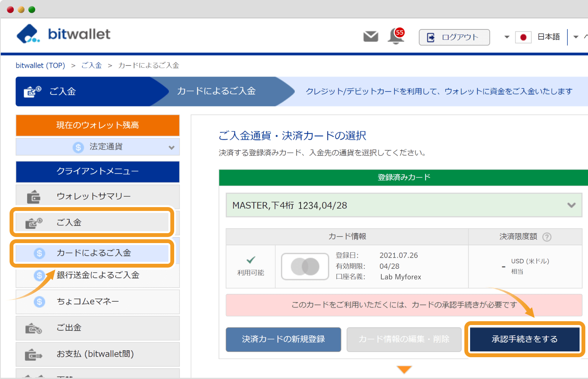The image size is (588, 379).
Task: Select ちょコムeマネー submenu item
Action: pyautogui.click(x=98, y=302)
